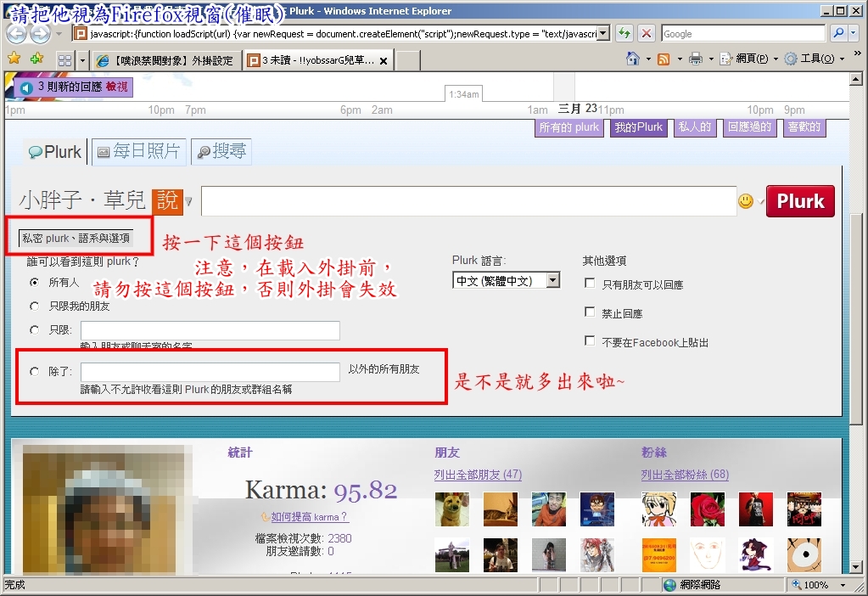Go to the browser Home page icon
The image size is (868, 596).
click(632, 59)
